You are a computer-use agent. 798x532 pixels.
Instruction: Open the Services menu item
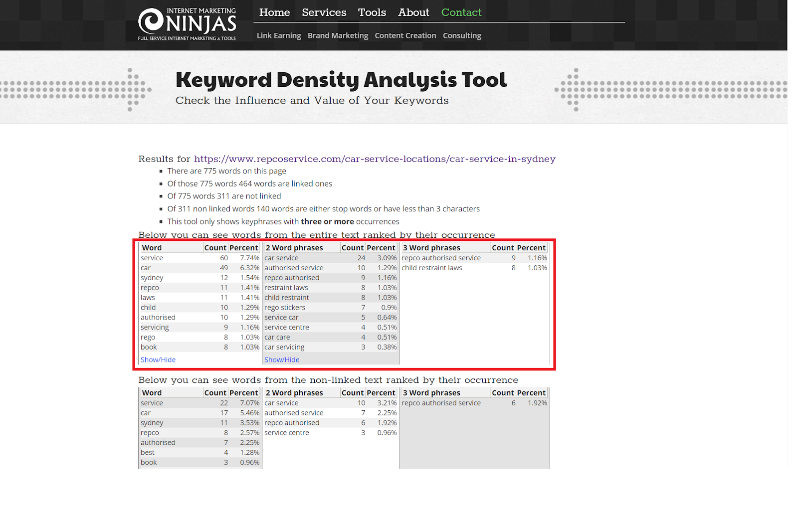[x=324, y=12]
